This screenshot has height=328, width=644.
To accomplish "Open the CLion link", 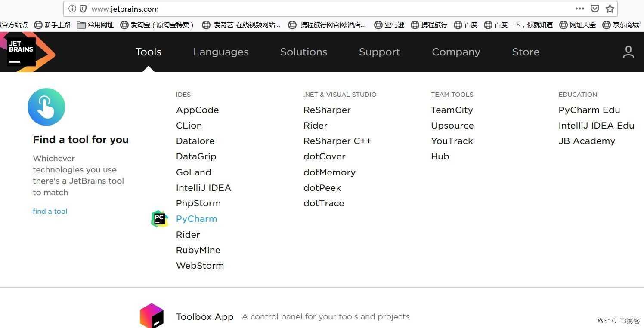I will 189,126.
